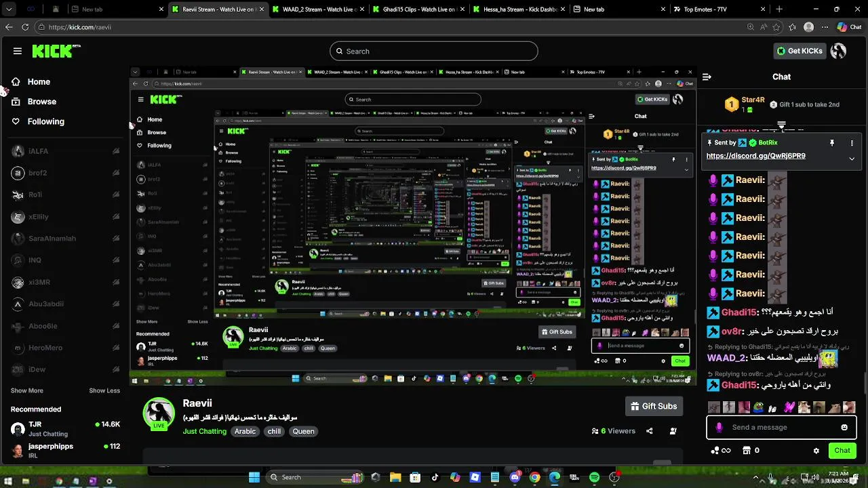Open Browse in the sidebar

coord(34,102)
